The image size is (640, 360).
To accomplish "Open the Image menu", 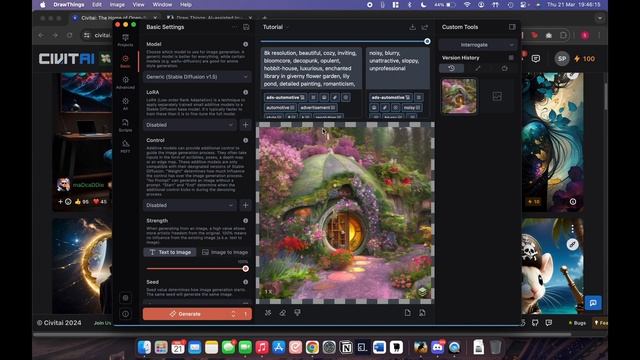I will [117, 4].
